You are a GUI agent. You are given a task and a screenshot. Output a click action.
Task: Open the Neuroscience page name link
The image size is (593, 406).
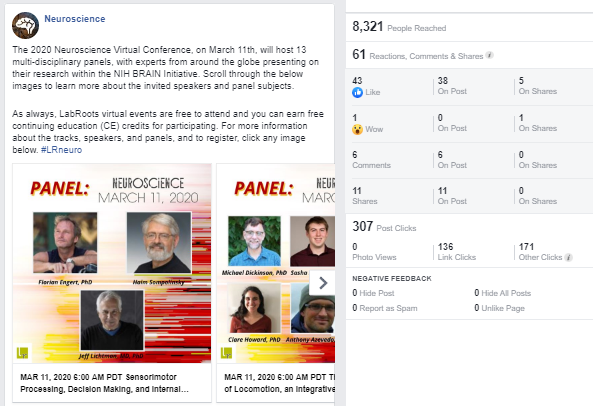click(x=75, y=19)
